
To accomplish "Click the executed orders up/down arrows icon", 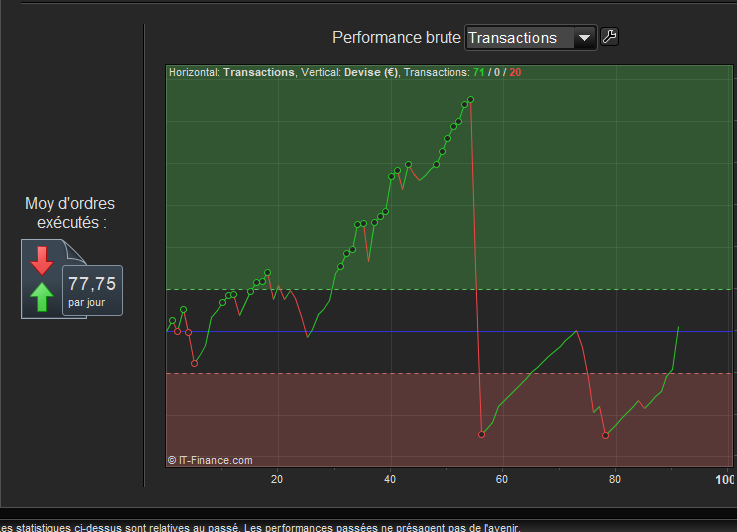I will (x=42, y=279).
